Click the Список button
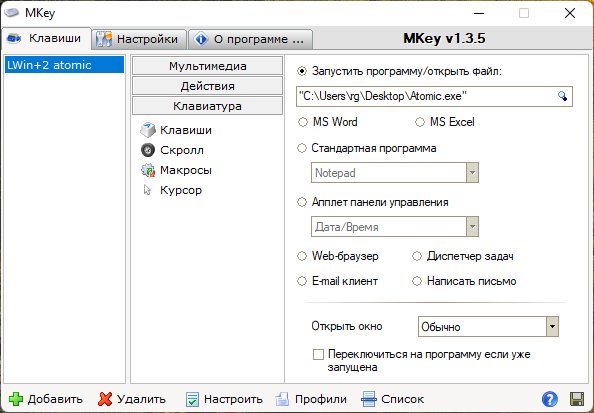 click(392, 399)
